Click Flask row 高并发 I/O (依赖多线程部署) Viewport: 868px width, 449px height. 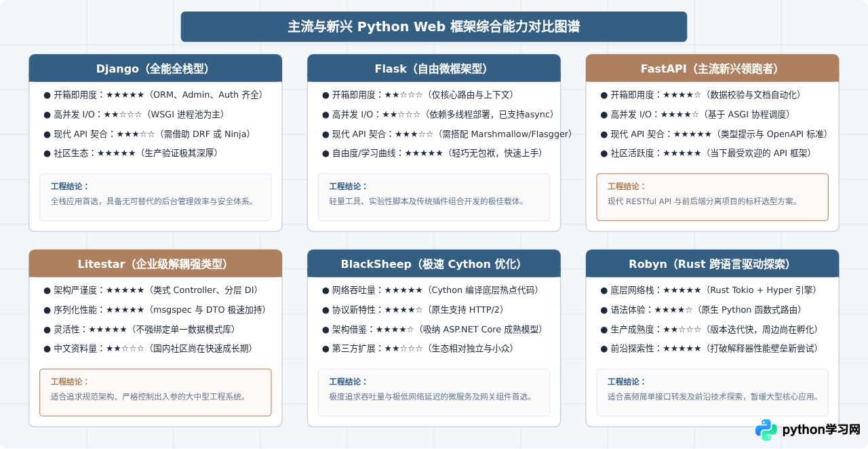(x=441, y=115)
